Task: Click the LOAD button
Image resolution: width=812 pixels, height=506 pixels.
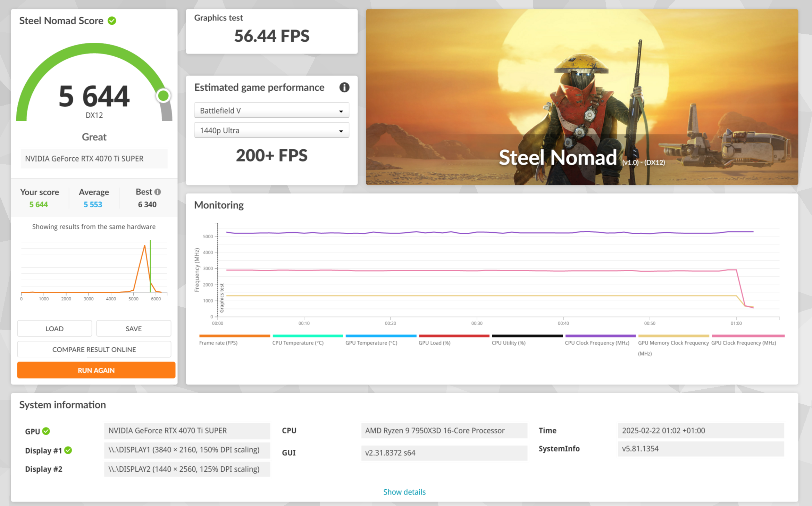Action: (x=54, y=328)
